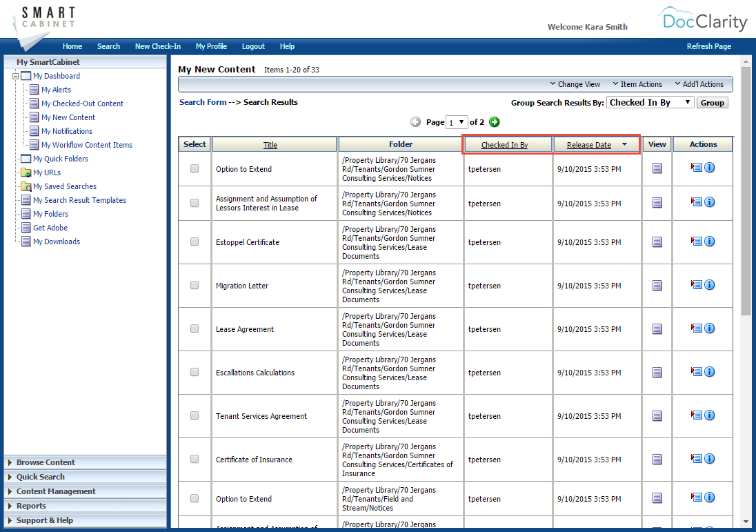
Task: Go to next page with green arrow icon
Action: pyautogui.click(x=494, y=121)
